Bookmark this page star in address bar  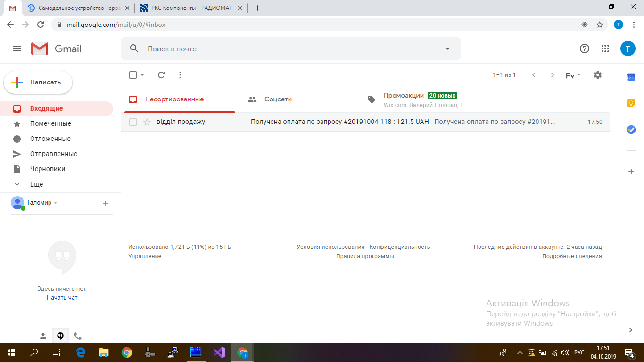[600, 25]
